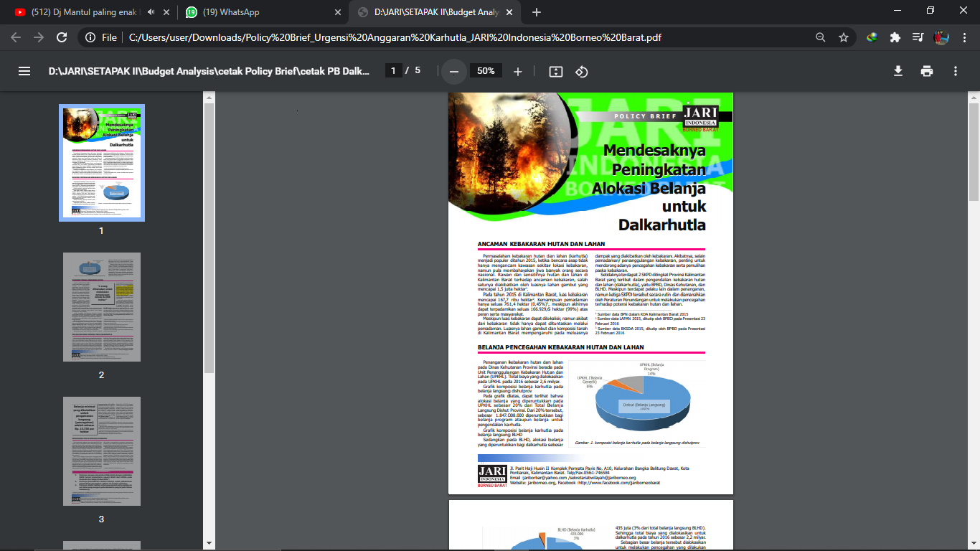Open the PDF viewer more actions menu

[956, 71]
